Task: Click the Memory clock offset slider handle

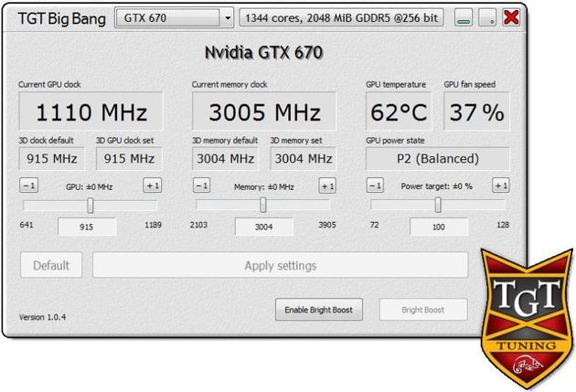Action: pyautogui.click(x=263, y=205)
